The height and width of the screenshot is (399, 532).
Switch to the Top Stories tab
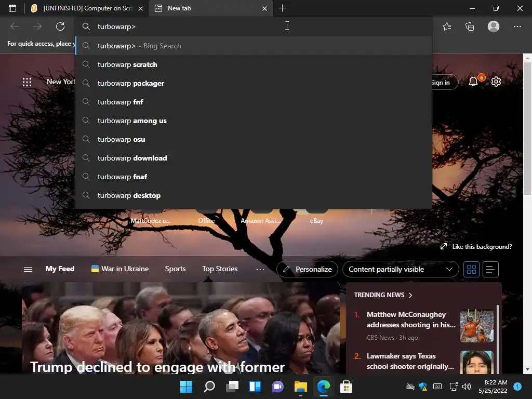220,269
